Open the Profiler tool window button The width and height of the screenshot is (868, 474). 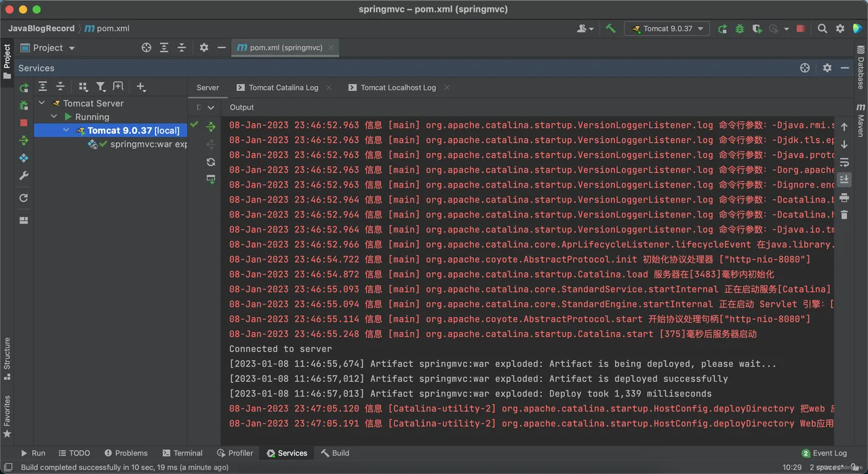click(235, 453)
